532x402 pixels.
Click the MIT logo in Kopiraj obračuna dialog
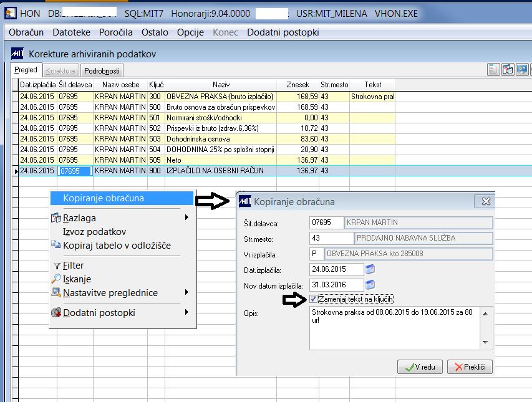click(245, 201)
